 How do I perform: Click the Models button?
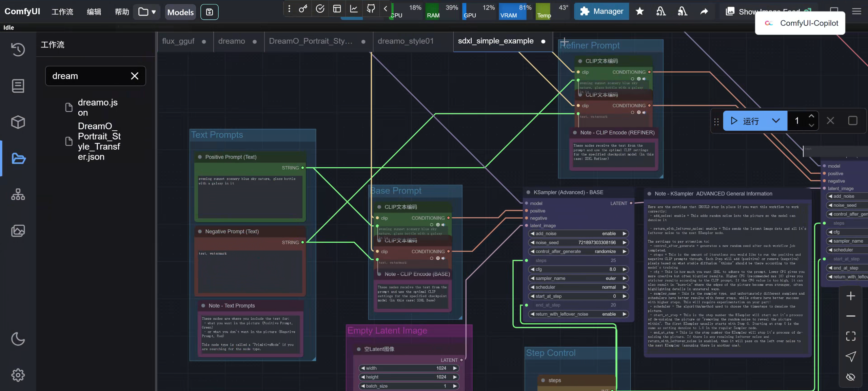click(x=180, y=12)
